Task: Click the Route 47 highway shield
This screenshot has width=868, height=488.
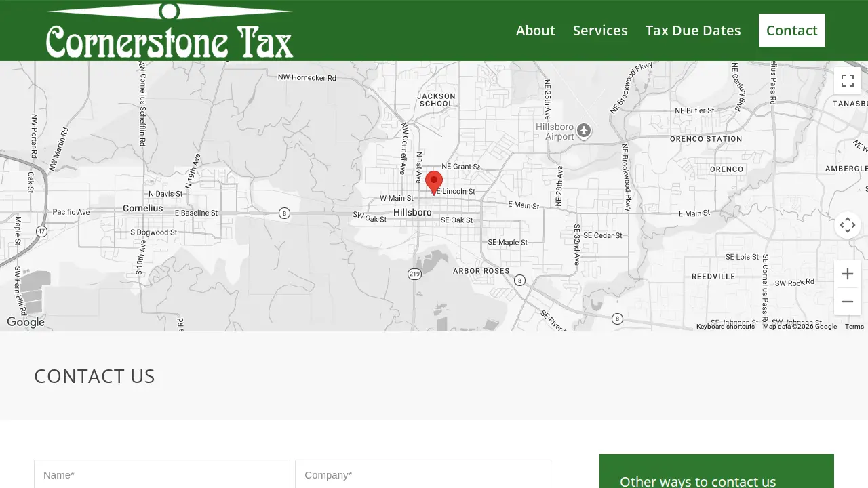Action: pos(42,232)
